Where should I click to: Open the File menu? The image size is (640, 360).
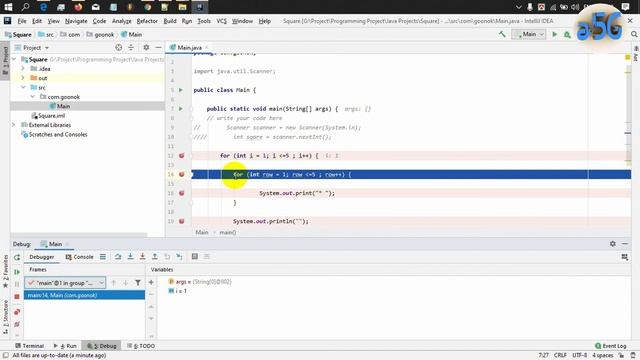[x=22, y=21]
